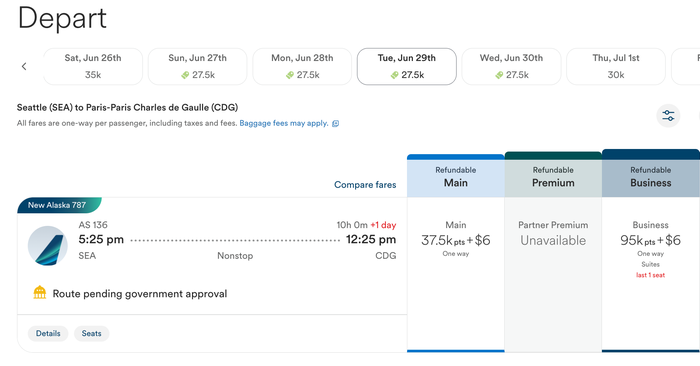
Task: Click the 5:25 pm departure time
Action: pos(101,239)
